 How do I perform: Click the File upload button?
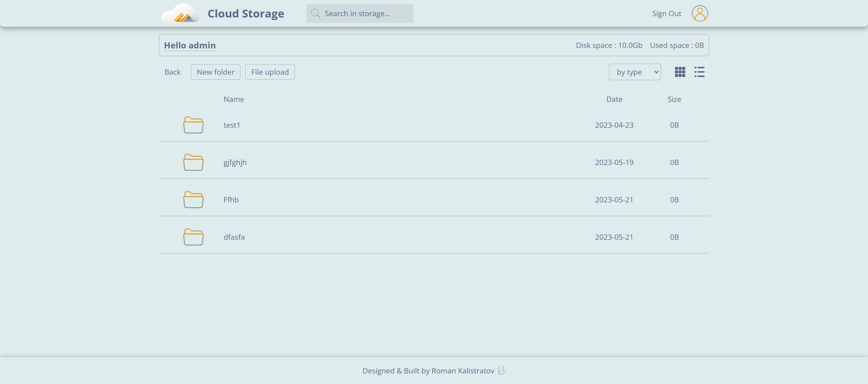(x=270, y=72)
